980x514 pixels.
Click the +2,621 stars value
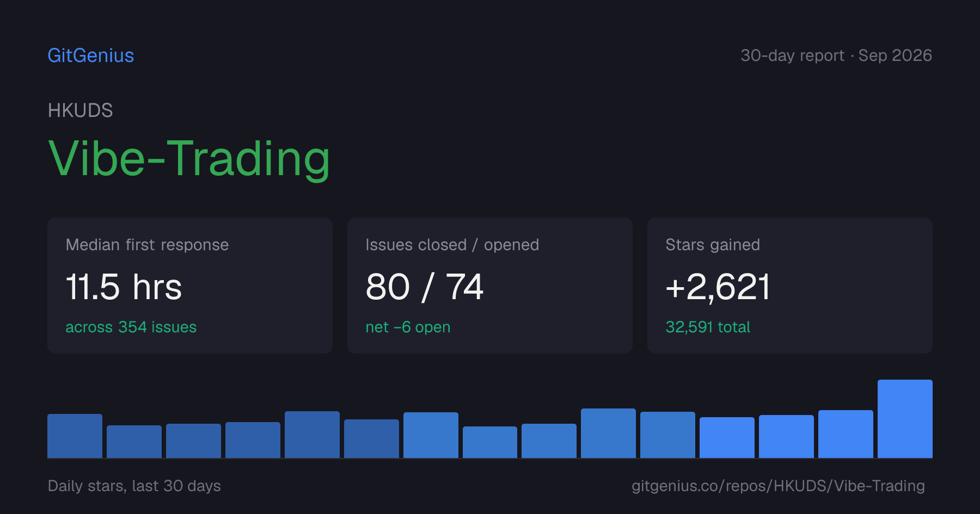(718, 287)
